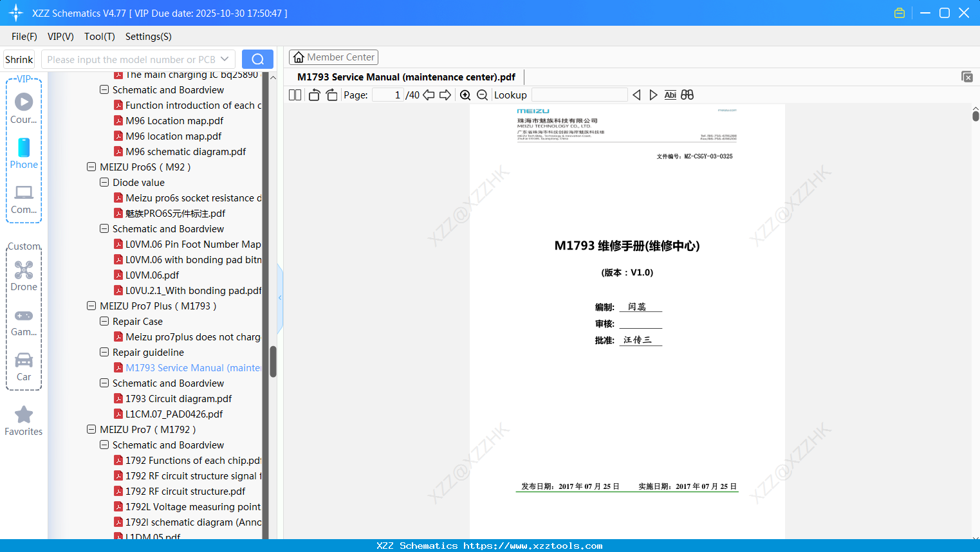This screenshot has width=980, height=552.
Task: Open the model number dropdown list
Action: pyautogui.click(x=224, y=59)
